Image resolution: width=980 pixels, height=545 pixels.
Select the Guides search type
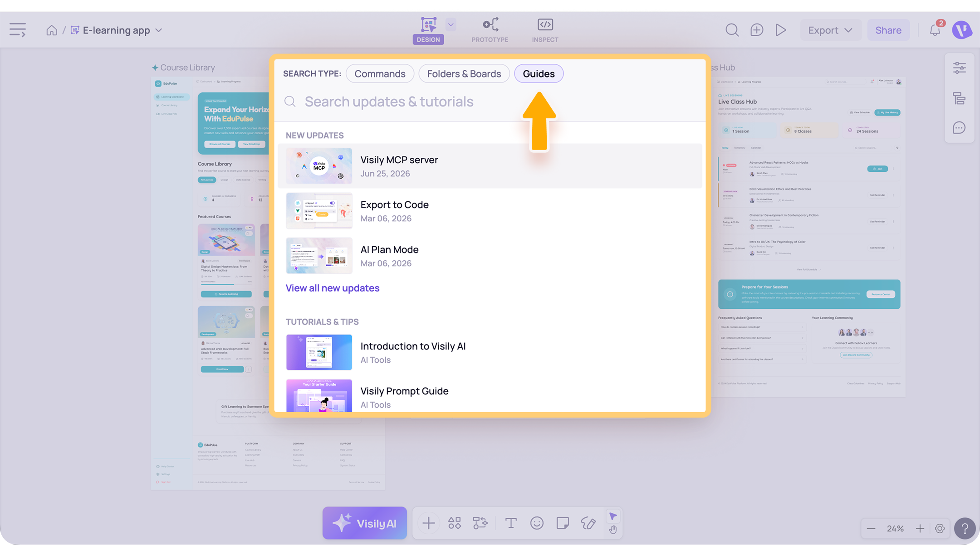[539, 74]
